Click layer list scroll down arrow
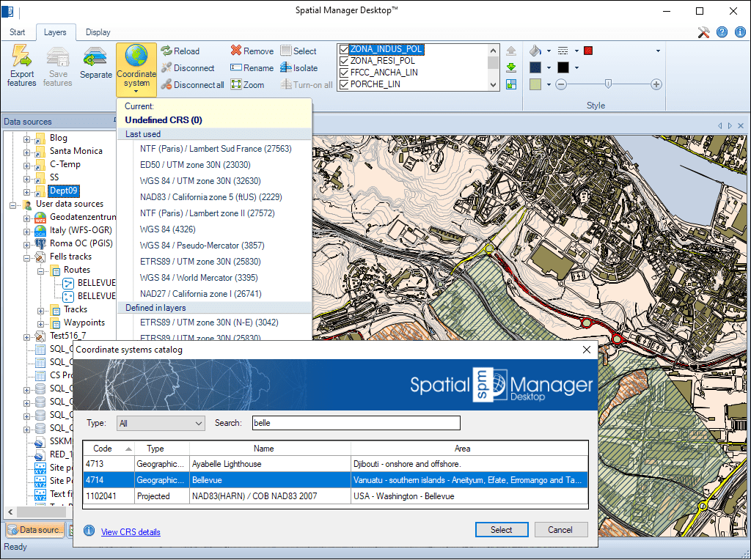The width and height of the screenshot is (751, 560). 494,85
